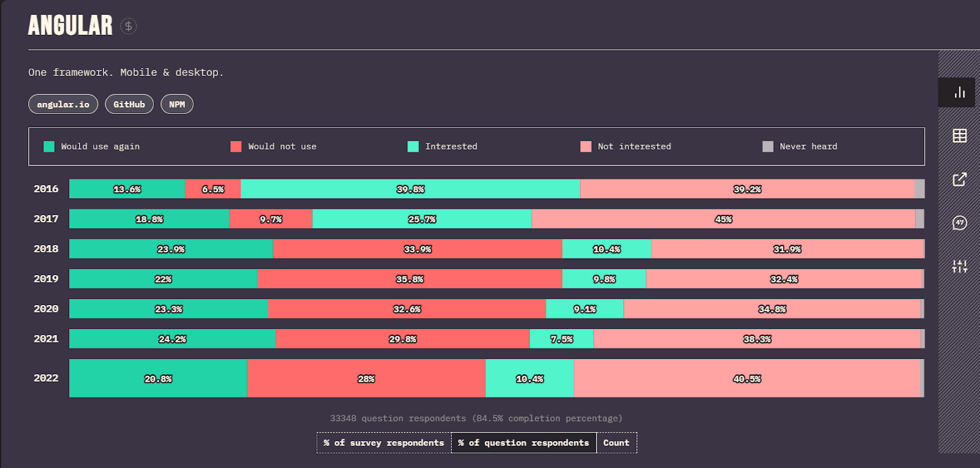Select '% of question respondents' option
This screenshot has height=468, width=980.
click(524, 443)
